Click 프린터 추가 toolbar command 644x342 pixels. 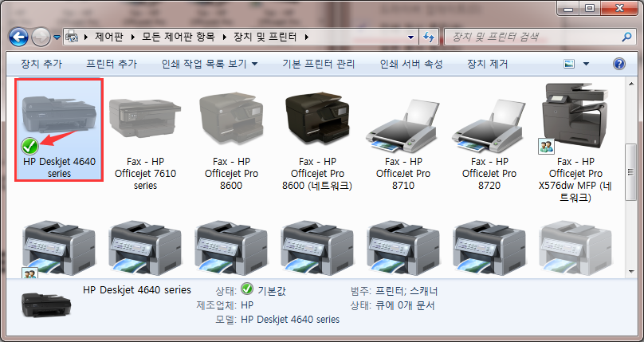[x=112, y=64]
